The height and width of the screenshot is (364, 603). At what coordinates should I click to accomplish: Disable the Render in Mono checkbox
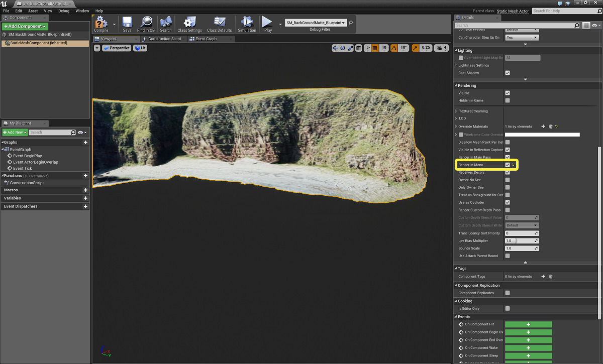[507, 165]
